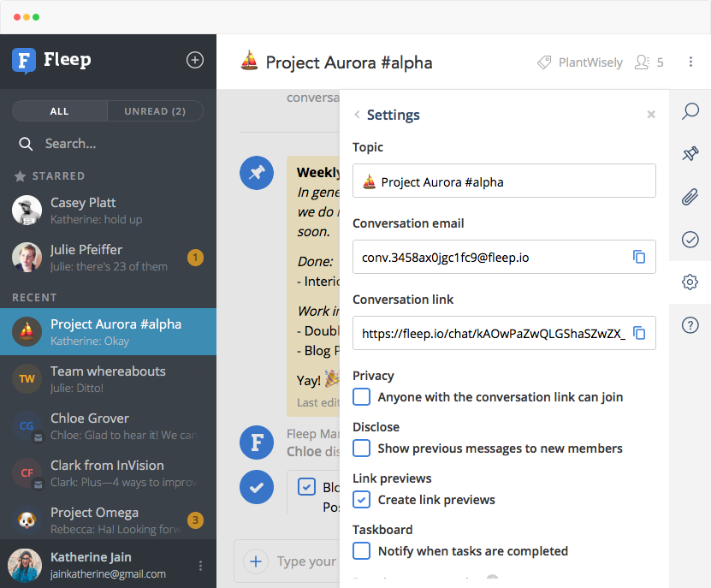Click the Project Aurora #alpha header title
This screenshot has width=711, height=588.
[349, 62]
